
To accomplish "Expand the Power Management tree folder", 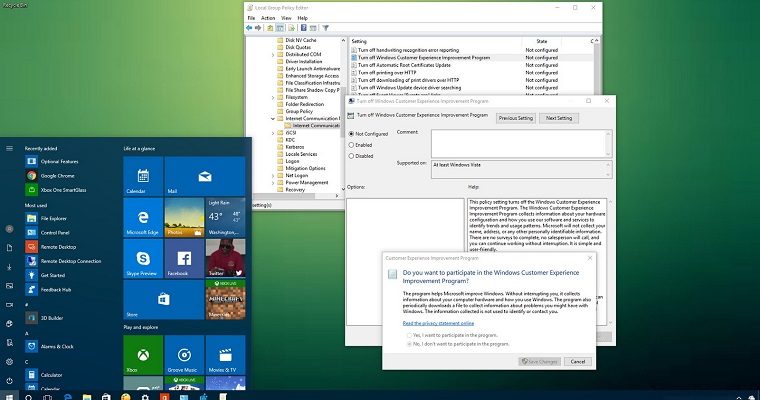I will pos(273,183).
